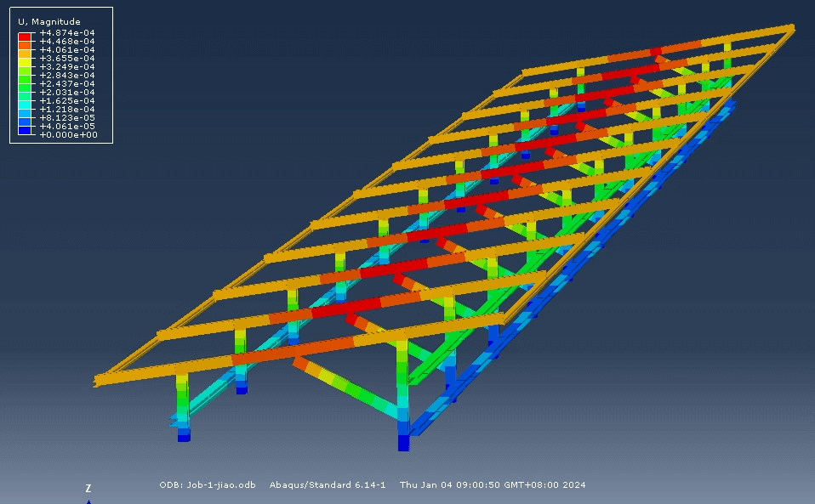Select the dark blue legend swatch at bottom
This screenshot has width=815, height=504.
26,130
